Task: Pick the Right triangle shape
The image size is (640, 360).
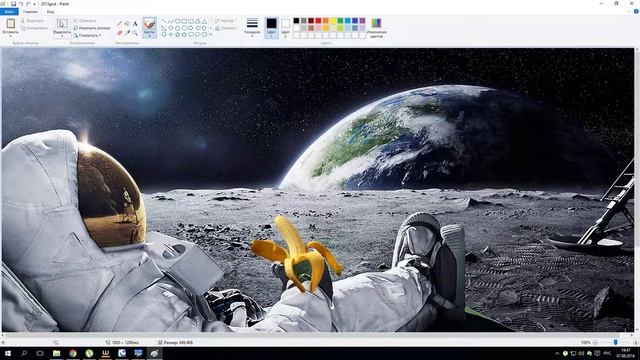Action: pos(163,28)
